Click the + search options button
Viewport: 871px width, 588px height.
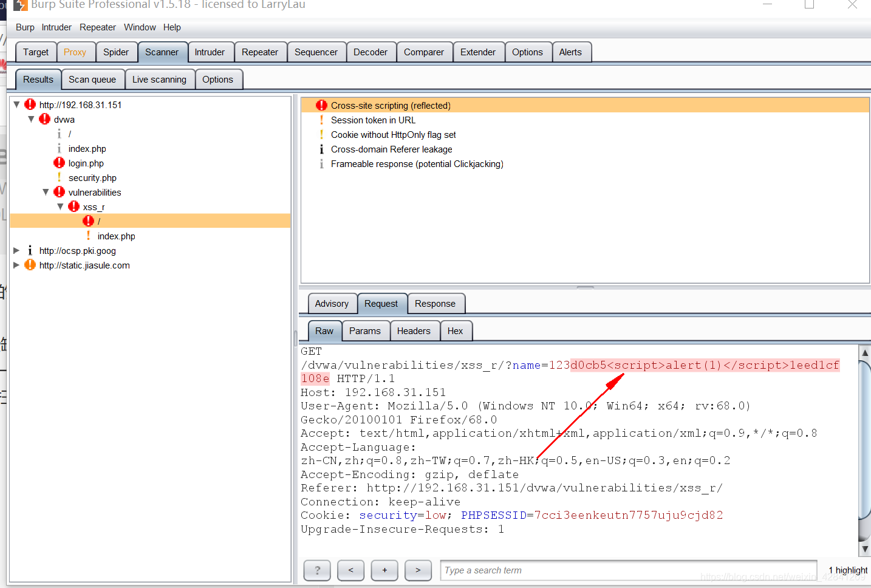384,570
